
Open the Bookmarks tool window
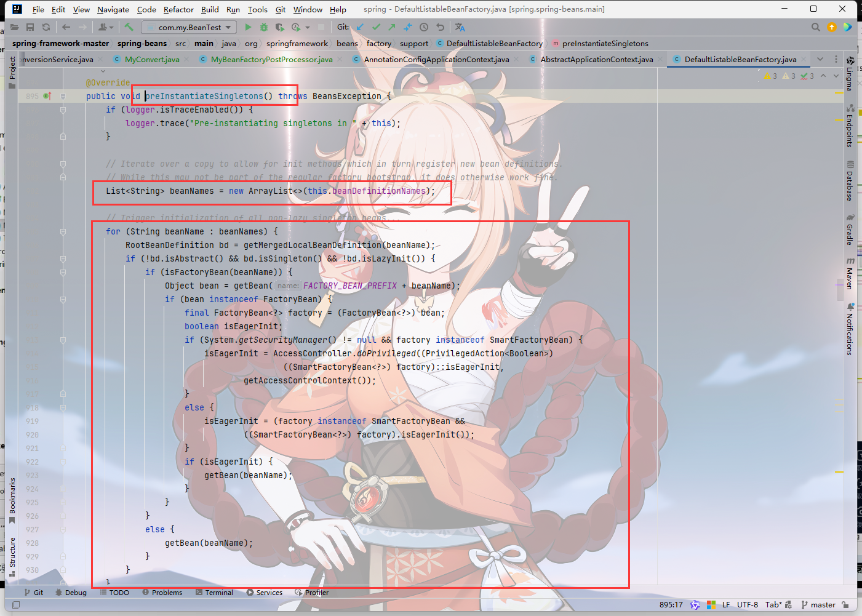pyautogui.click(x=12, y=501)
